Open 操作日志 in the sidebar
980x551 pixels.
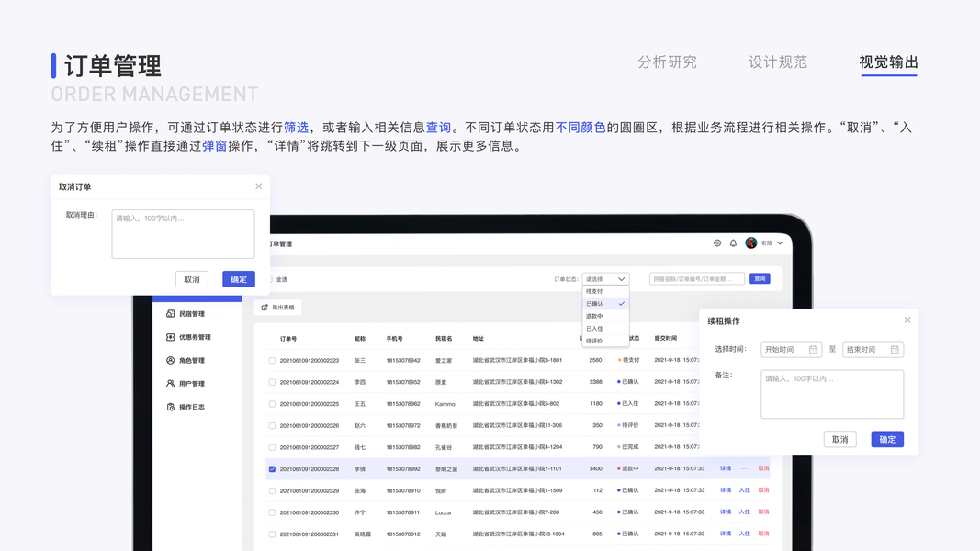pos(192,407)
